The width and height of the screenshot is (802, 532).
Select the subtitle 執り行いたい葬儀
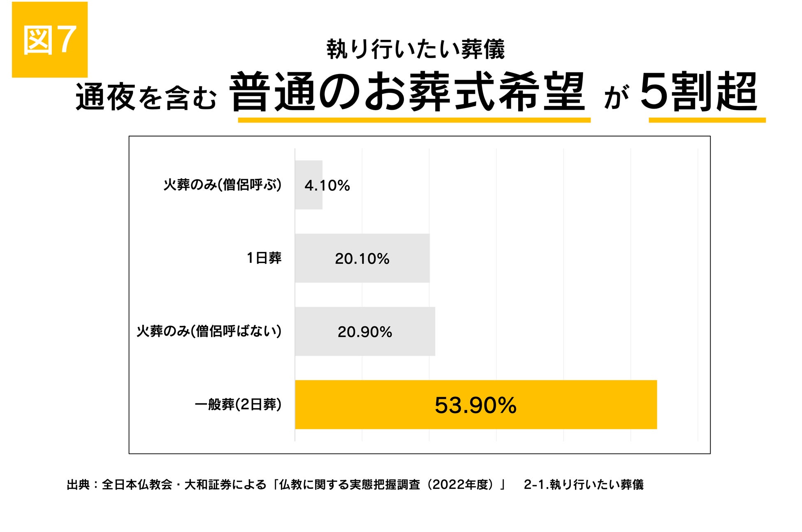pyautogui.click(x=415, y=50)
